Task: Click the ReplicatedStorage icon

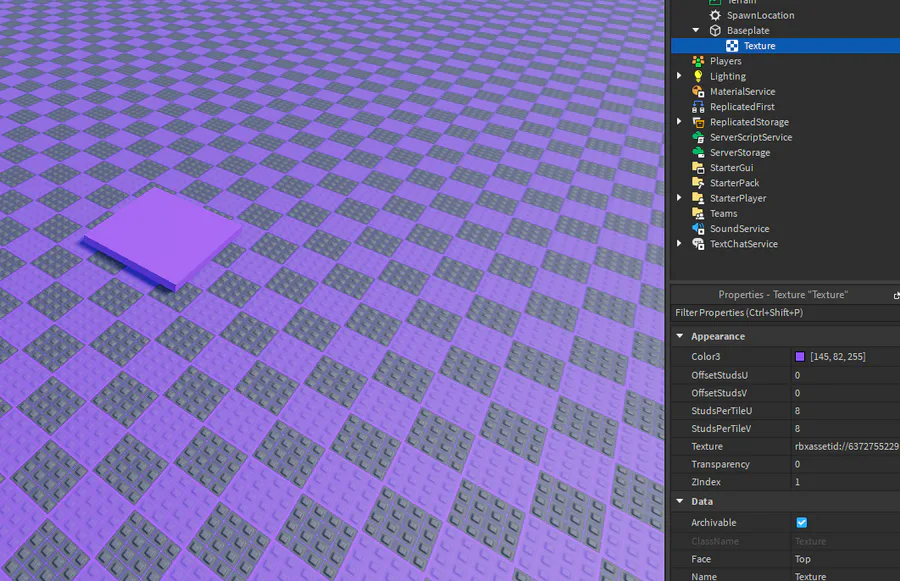Action: 698,122
